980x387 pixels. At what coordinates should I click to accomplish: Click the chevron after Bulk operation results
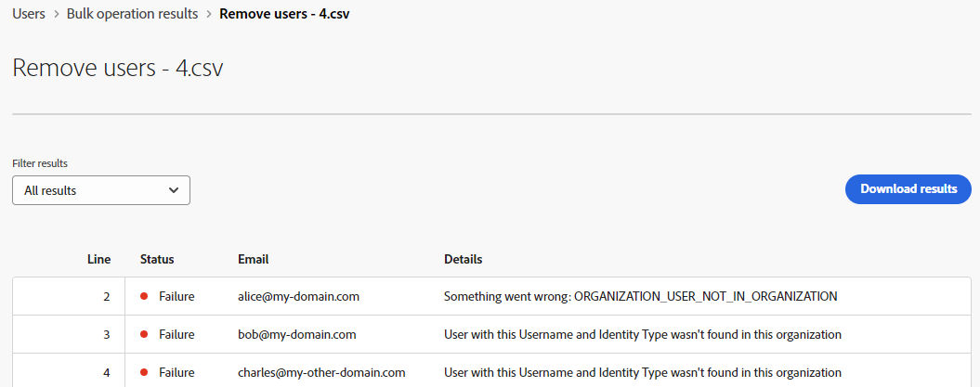[209, 14]
